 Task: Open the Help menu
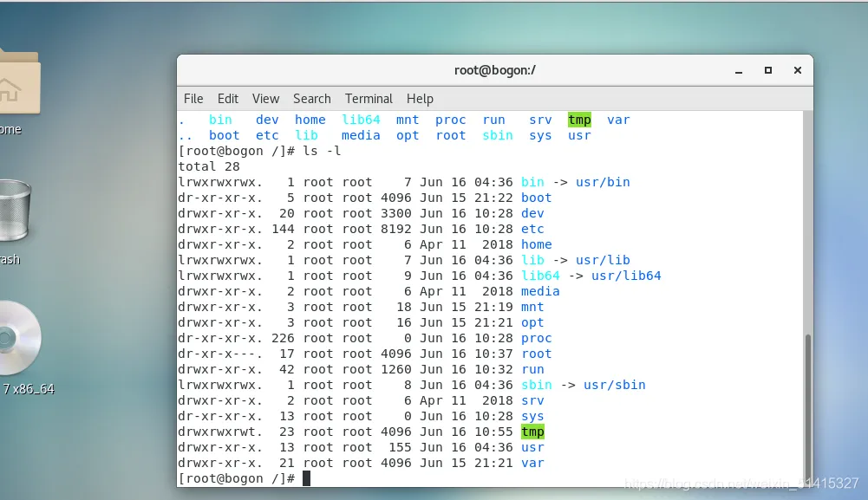(x=420, y=99)
